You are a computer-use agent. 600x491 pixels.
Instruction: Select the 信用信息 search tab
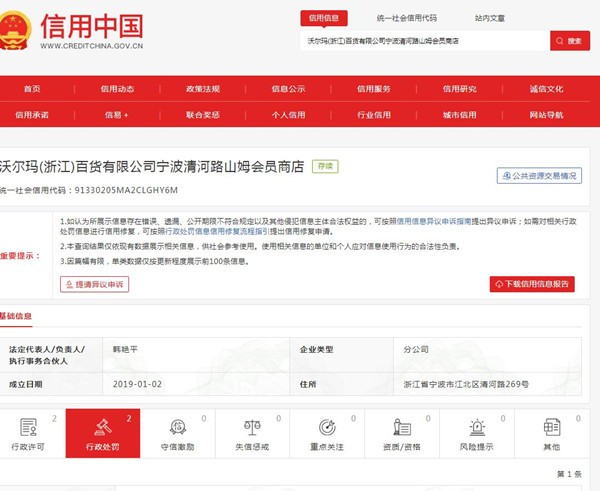(324, 18)
